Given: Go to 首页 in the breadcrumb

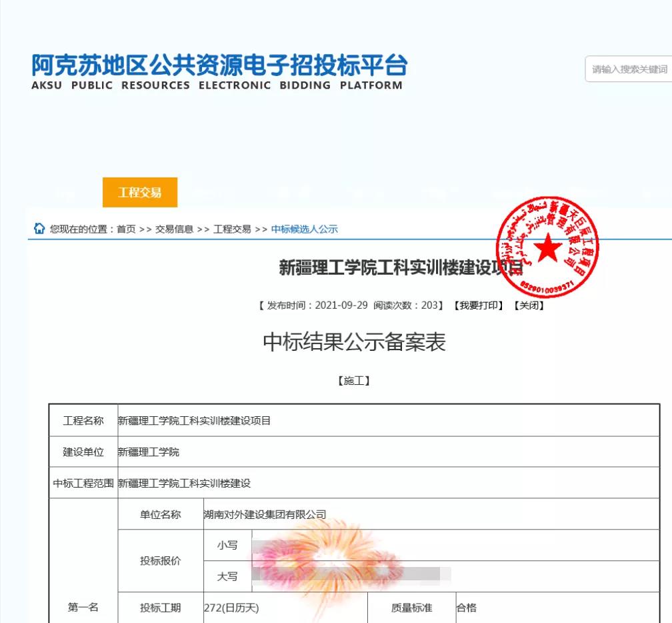Looking at the screenshot, I should [126, 229].
